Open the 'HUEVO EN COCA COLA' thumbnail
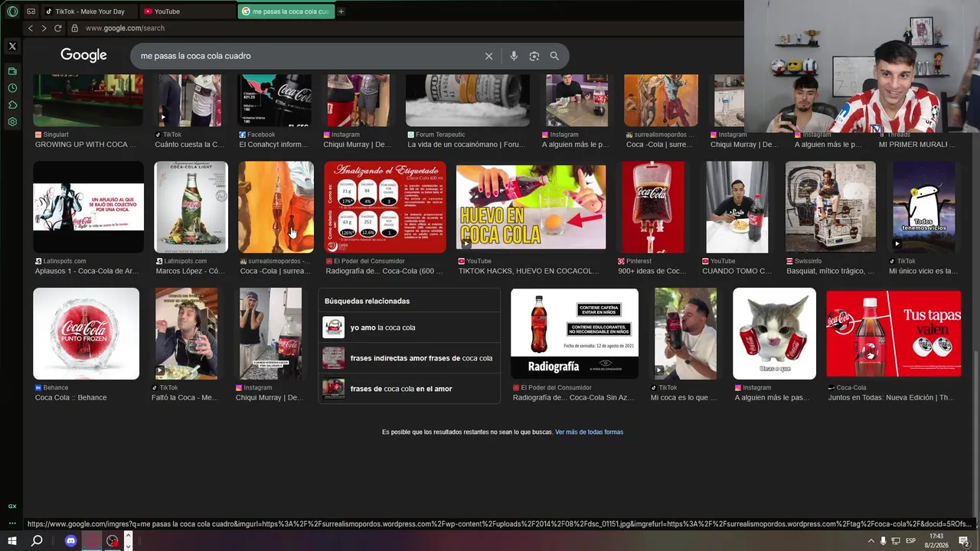980x551 pixels. 531,207
